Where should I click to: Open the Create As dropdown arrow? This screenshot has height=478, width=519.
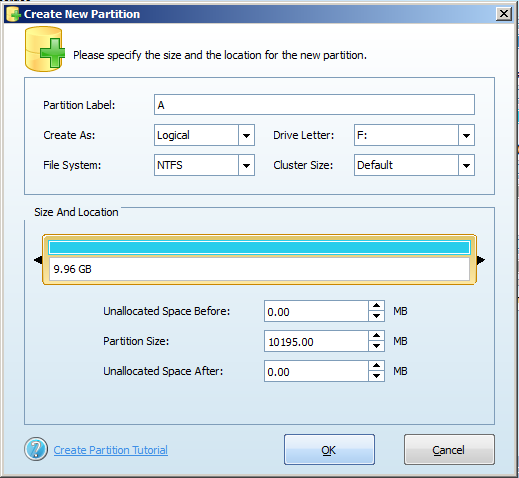click(246, 135)
